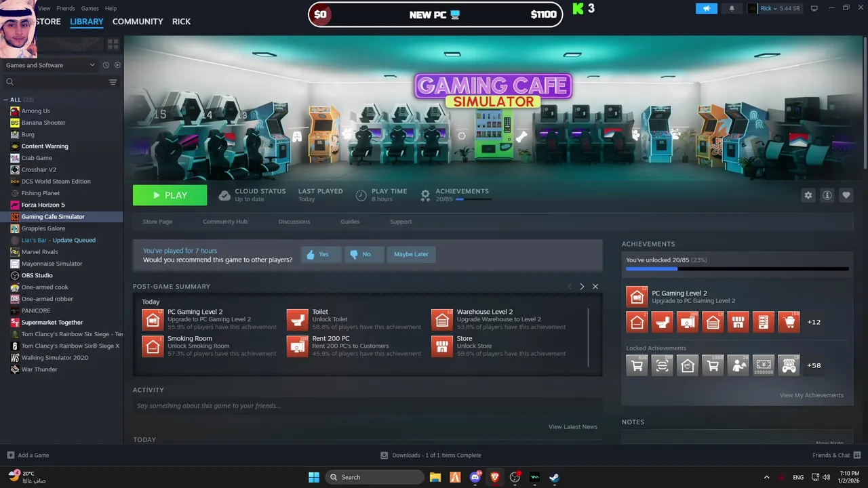Click the recent activity clock icon in sidebar
This screenshot has height=488, width=868.
tap(106, 65)
